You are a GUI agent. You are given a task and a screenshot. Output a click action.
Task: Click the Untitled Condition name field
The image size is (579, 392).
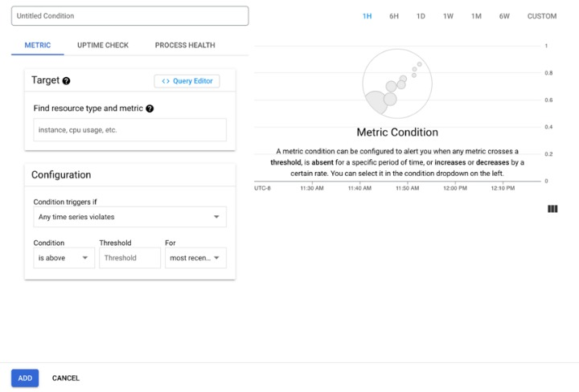pos(129,16)
